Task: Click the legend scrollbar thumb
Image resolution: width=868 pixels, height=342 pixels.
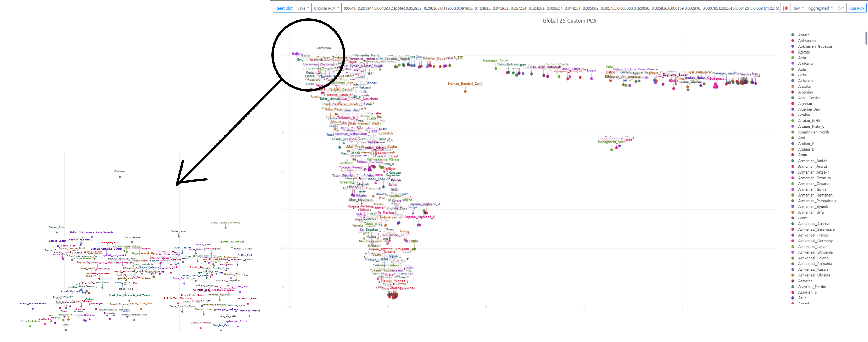Action: tap(867, 38)
